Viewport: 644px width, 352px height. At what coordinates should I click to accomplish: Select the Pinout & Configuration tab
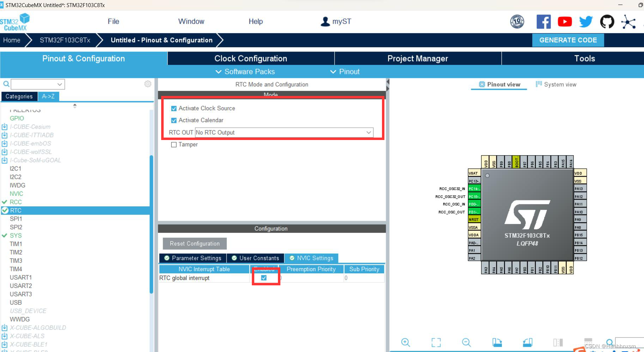[x=84, y=59]
